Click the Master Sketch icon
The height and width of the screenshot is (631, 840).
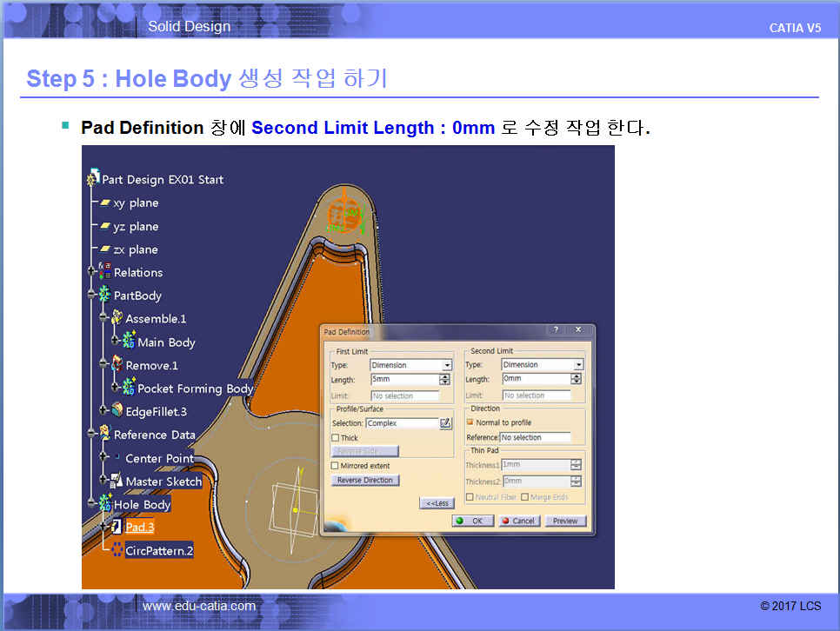click(x=116, y=481)
